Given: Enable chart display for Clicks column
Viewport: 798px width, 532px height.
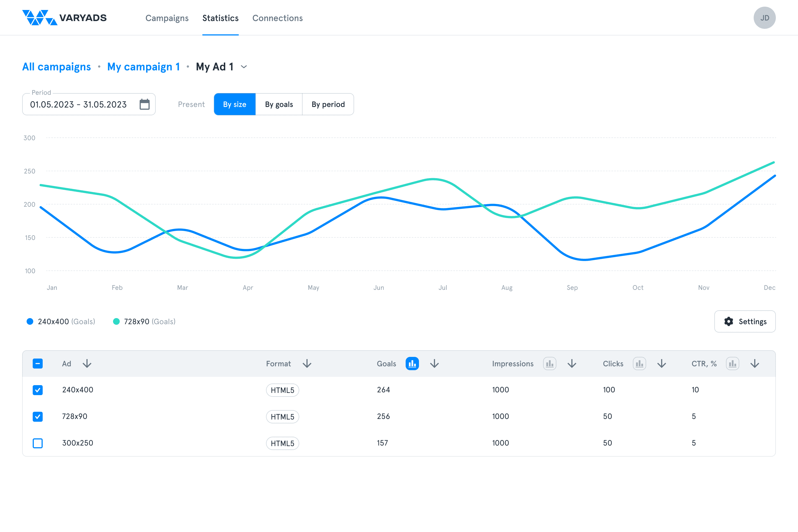Looking at the screenshot, I should pyautogui.click(x=639, y=364).
